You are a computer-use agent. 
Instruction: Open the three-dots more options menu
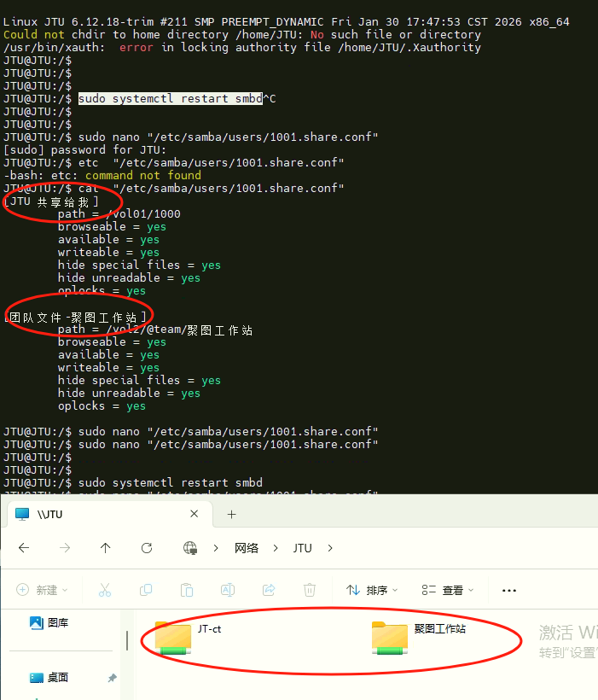[x=509, y=591]
